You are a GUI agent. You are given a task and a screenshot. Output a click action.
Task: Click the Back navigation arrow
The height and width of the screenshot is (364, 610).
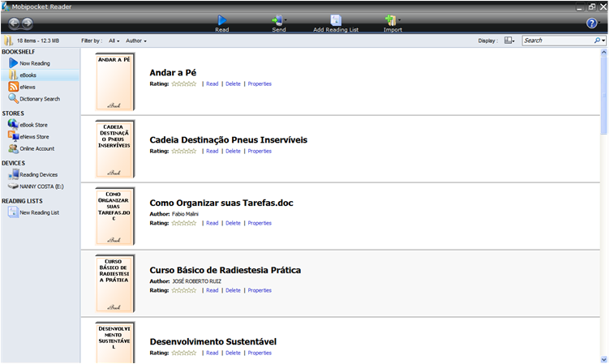click(14, 24)
